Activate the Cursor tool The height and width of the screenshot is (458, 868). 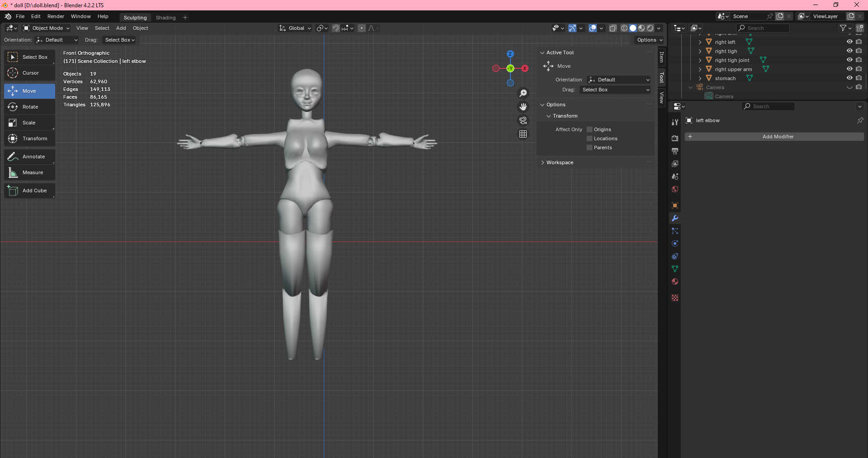click(x=30, y=73)
